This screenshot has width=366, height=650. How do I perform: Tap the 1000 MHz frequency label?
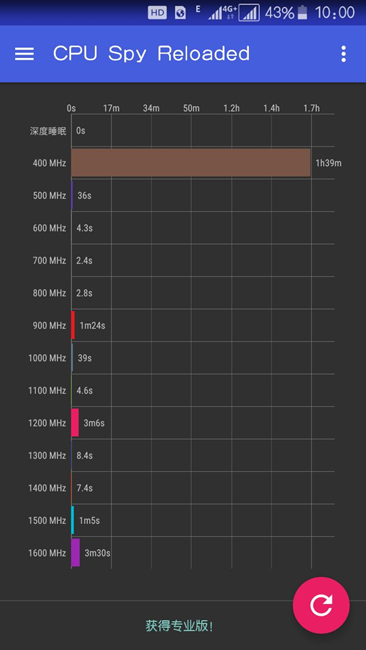point(47,358)
